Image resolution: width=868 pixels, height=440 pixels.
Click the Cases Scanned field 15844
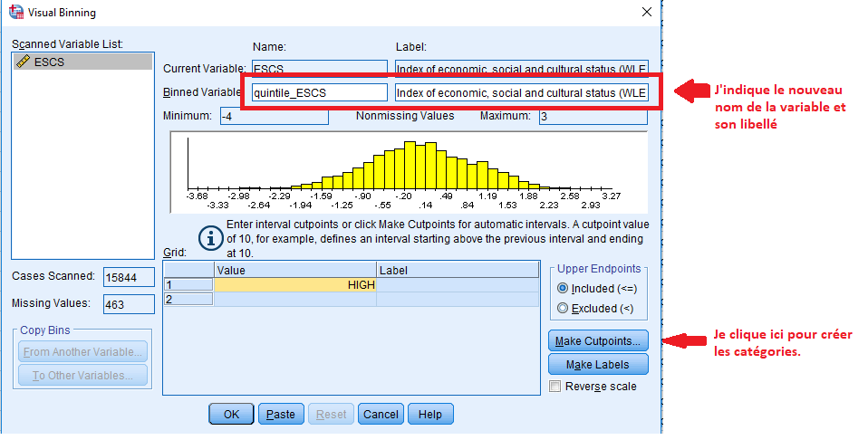[129, 277]
